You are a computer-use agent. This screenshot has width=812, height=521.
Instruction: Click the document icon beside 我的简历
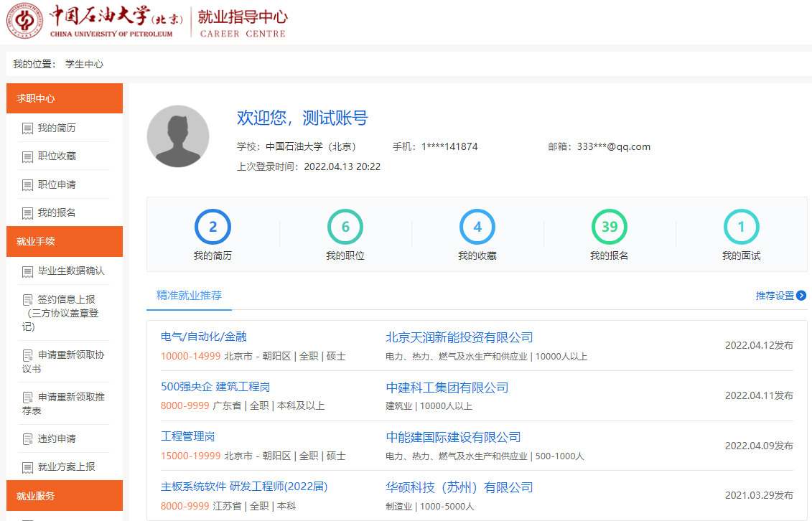pyautogui.click(x=27, y=128)
